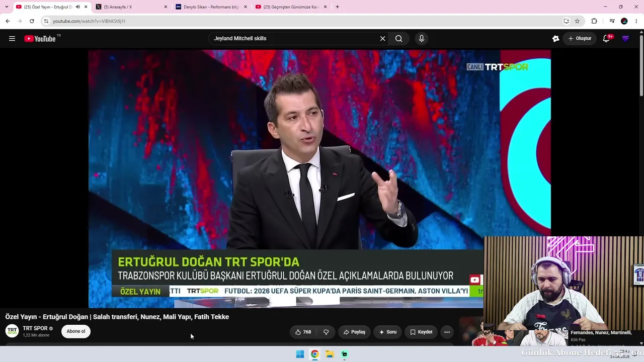The height and width of the screenshot is (362, 644).
Task: Reload the YouTube page
Action: pyautogui.click(x=32, y=21)
